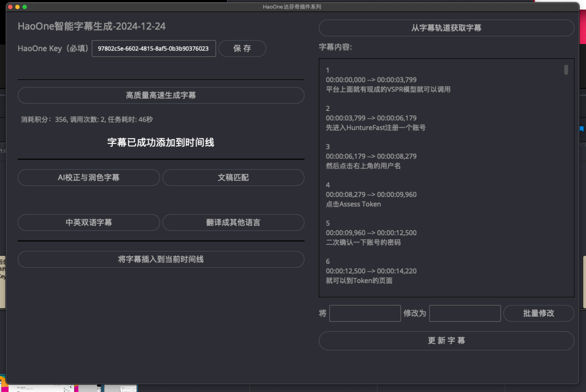Focus the replacement field after 修改为
Viewport: 586px width, 392px height.
pos(465,313)
